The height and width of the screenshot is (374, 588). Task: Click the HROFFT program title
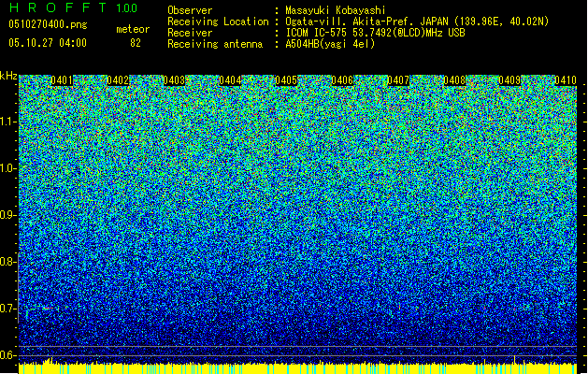pos(57,7)
